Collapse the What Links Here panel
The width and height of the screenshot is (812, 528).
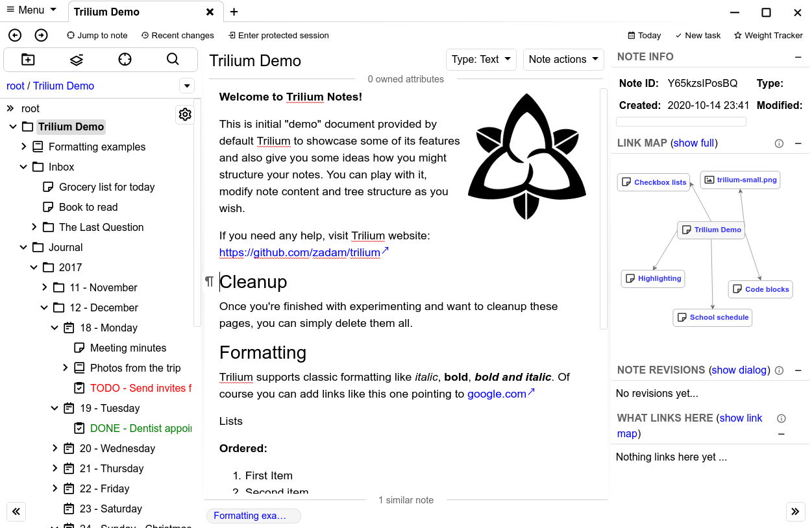tap(781, 434)
